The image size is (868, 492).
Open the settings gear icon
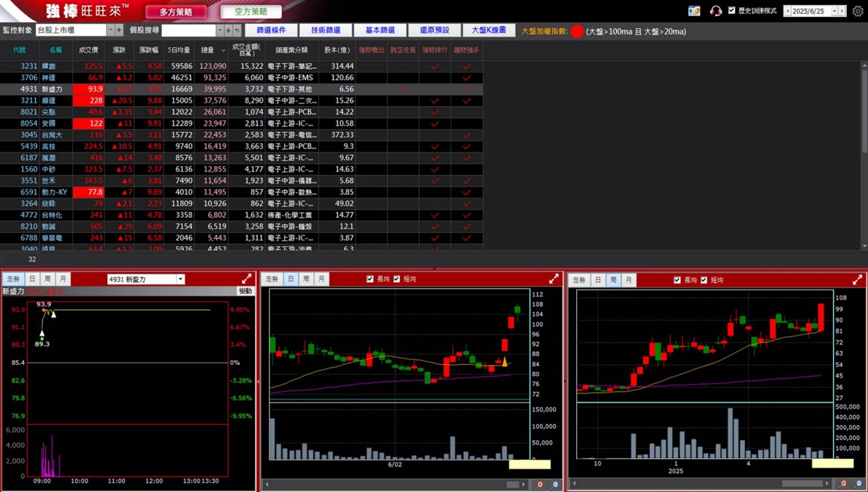coord(858,11)
